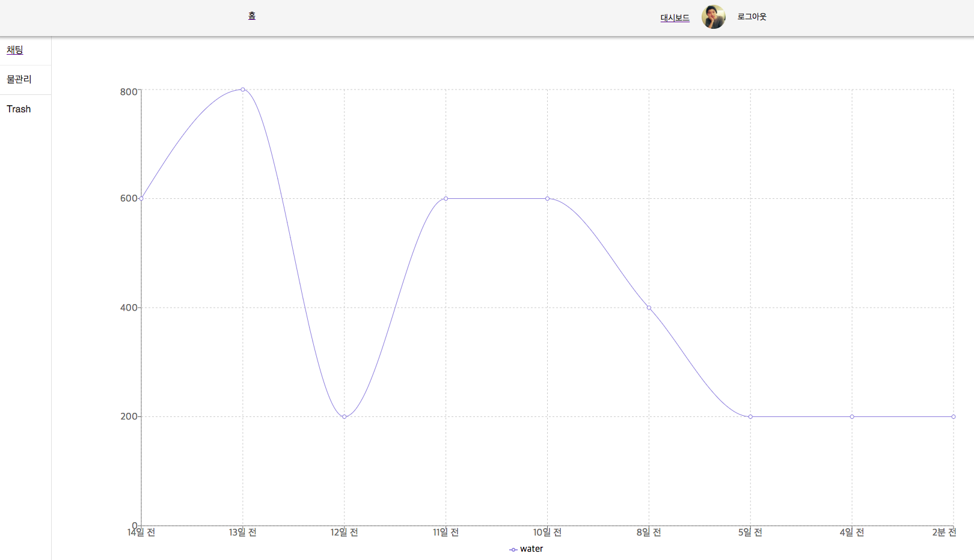The height and width of the screenshot is (560, 974).
Task: Click the 14일 전 axis label
Action: [141, 532]
